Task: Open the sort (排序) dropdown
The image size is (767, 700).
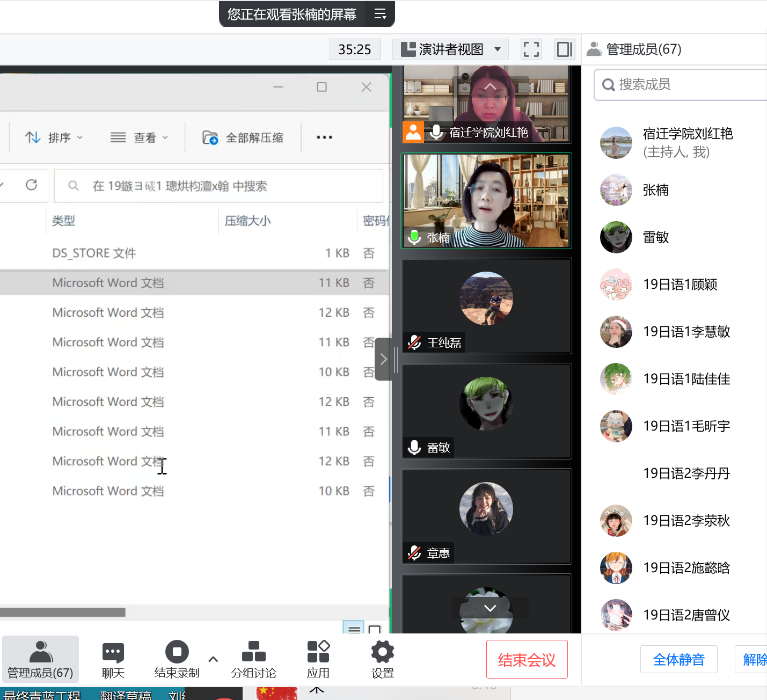Action: point(54,138)
